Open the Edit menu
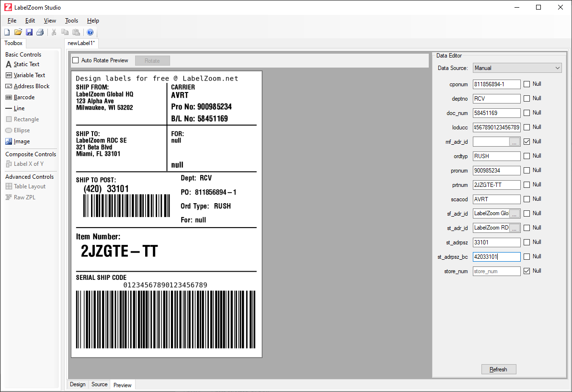Viewport: 572px width, 392px height. coord(30,21)
